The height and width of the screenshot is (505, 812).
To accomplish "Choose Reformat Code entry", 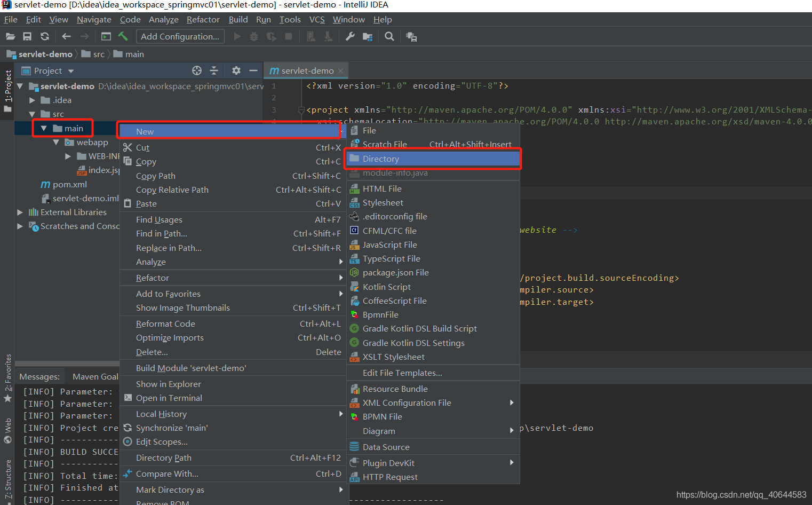I will (x=233, y=323).
